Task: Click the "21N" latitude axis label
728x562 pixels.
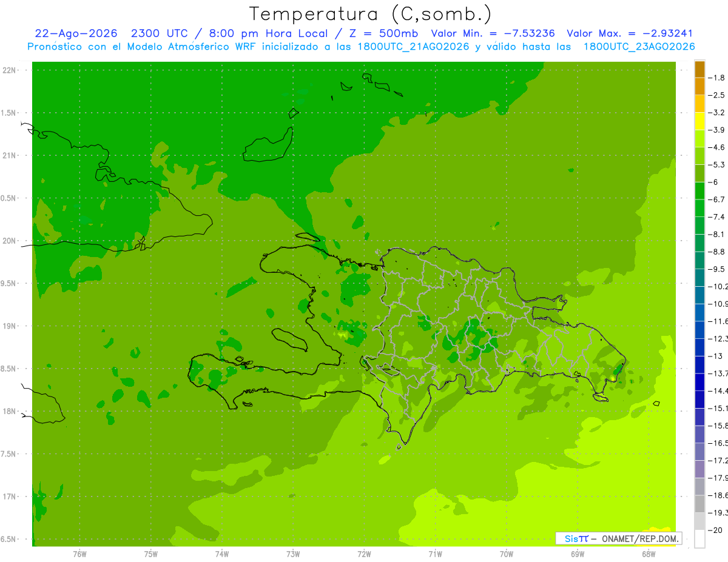Action: [x=9, y=155]
